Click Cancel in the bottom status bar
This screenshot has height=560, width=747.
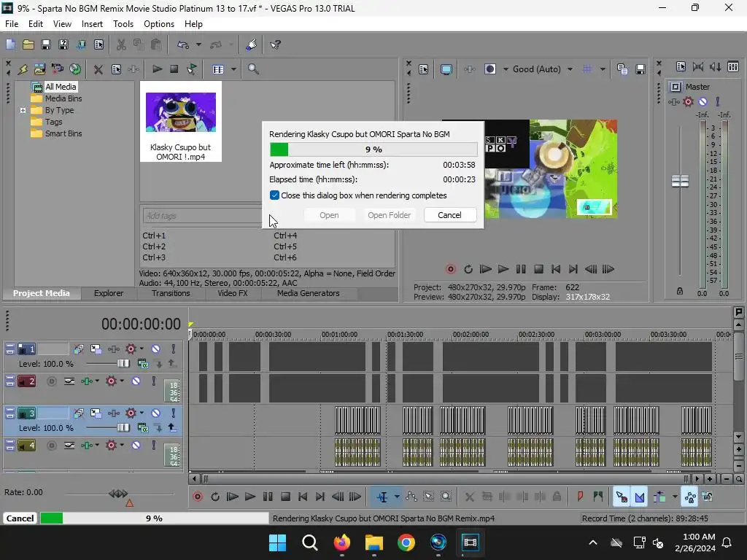(x=20, y=518)
